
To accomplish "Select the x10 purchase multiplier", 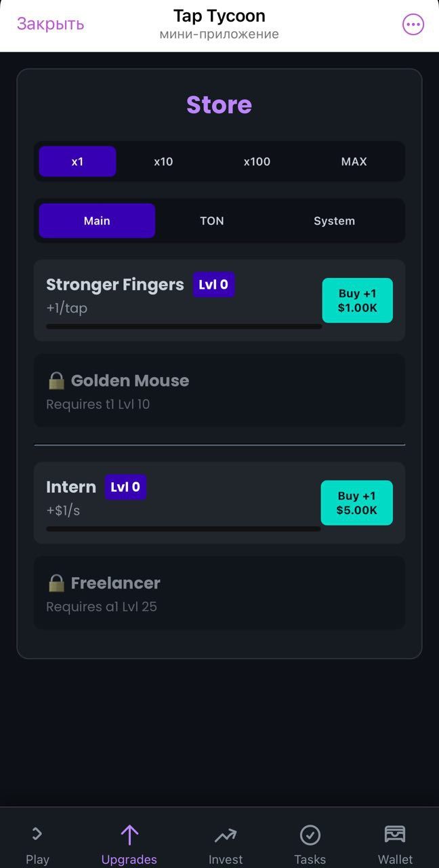I will (163, 161).
